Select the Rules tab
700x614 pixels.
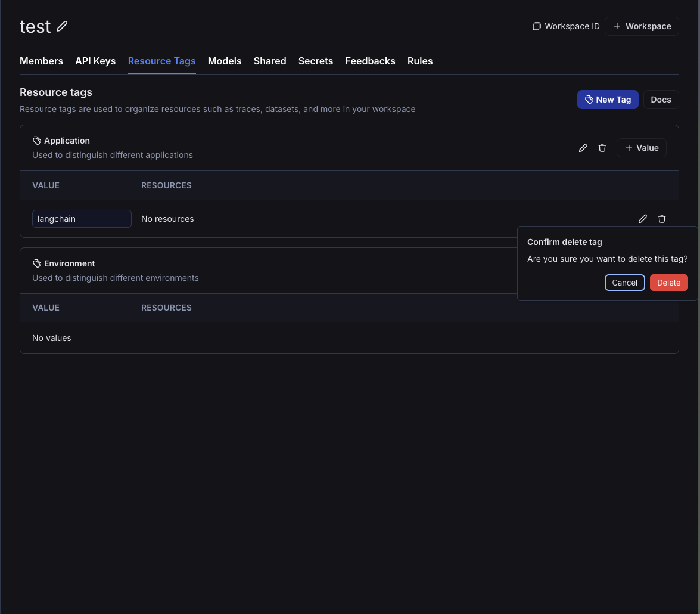pyautogui.click(x=420, y=61)
